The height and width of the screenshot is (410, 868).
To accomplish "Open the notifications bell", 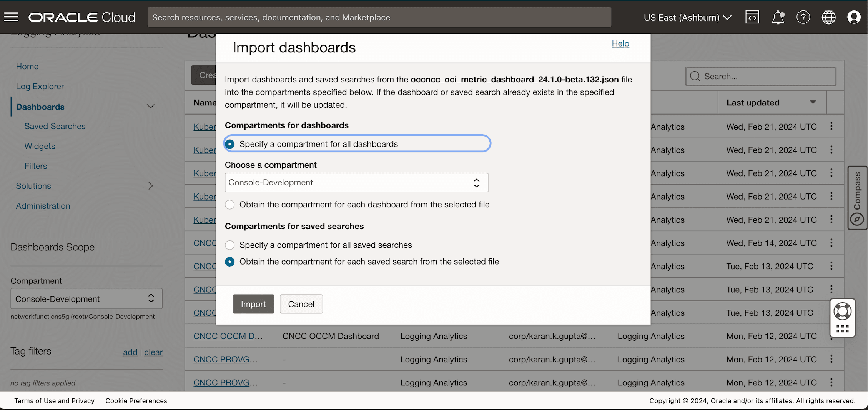I will coord(778,17).
